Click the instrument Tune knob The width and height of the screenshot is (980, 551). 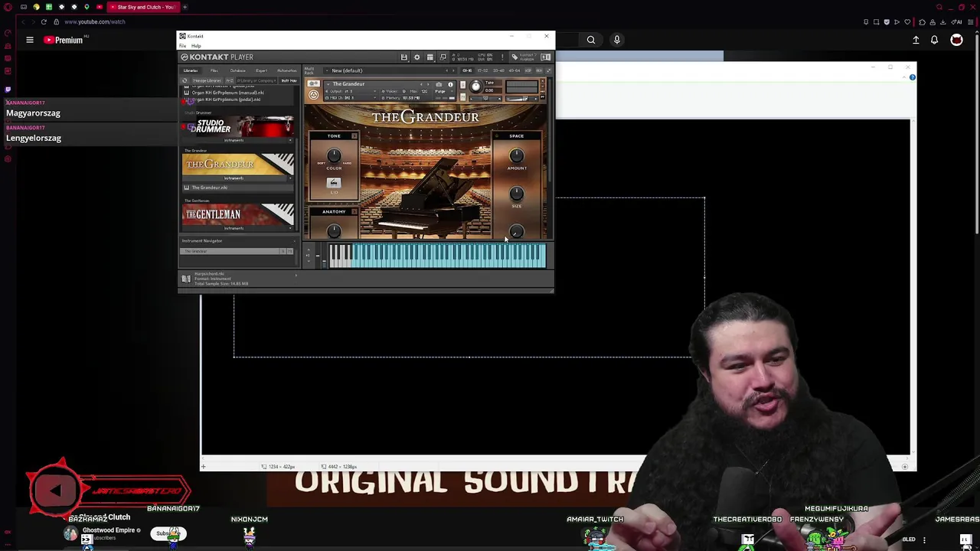click(x=476, y=86)
